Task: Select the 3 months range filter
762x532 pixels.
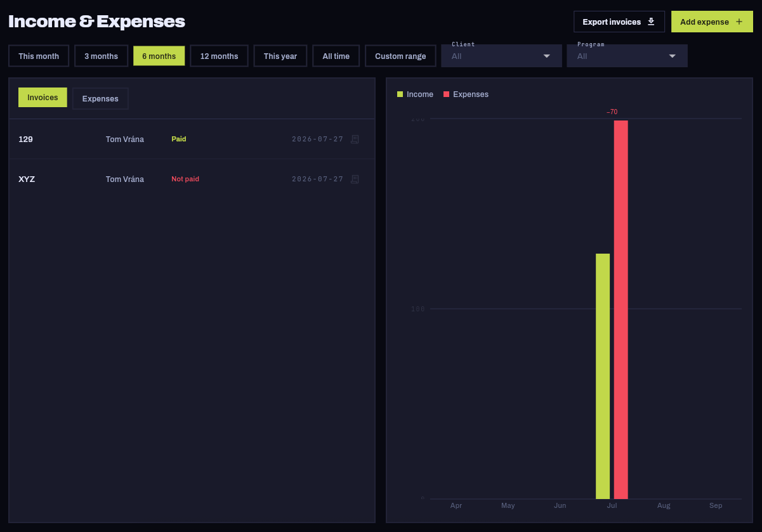Action: click(102, 56)
